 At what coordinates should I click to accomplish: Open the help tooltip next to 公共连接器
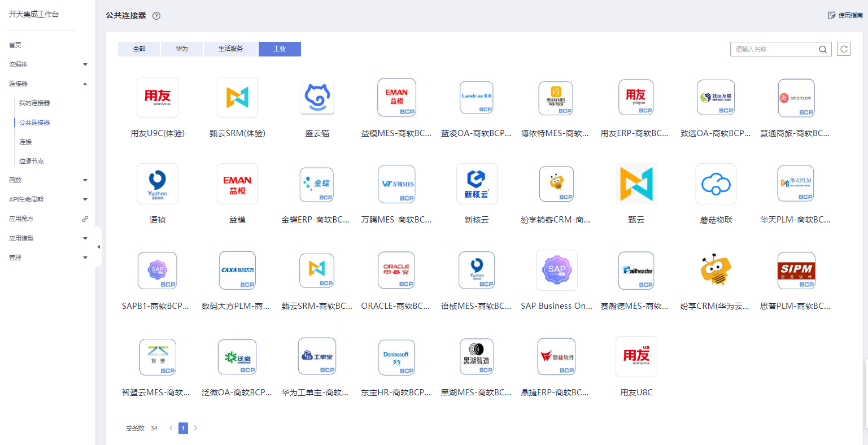156,15
